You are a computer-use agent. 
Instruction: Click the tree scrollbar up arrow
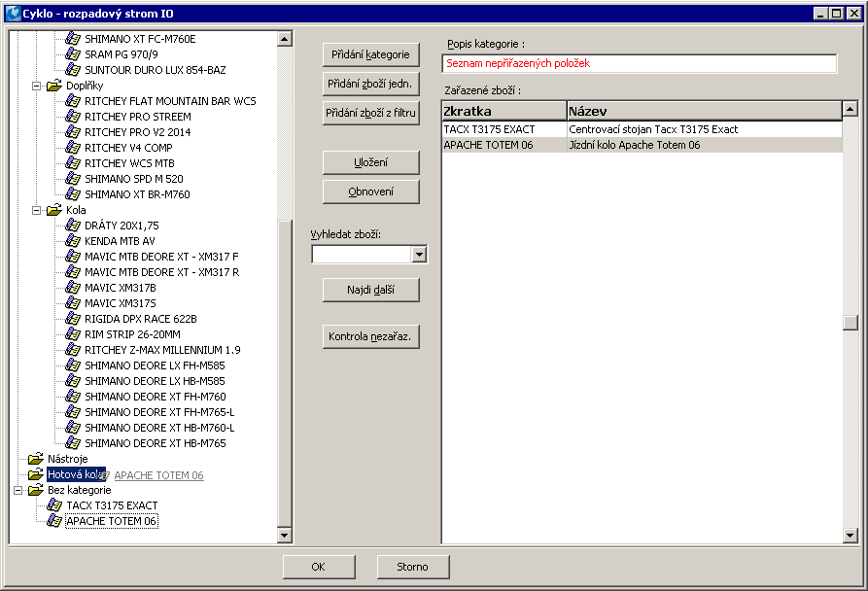tap(285, 39)
